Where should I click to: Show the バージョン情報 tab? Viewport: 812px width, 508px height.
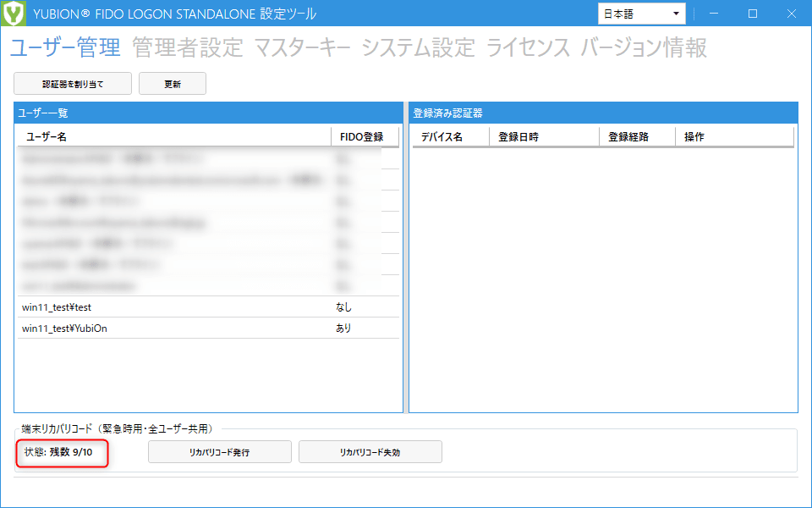click(x=644, y=47)
